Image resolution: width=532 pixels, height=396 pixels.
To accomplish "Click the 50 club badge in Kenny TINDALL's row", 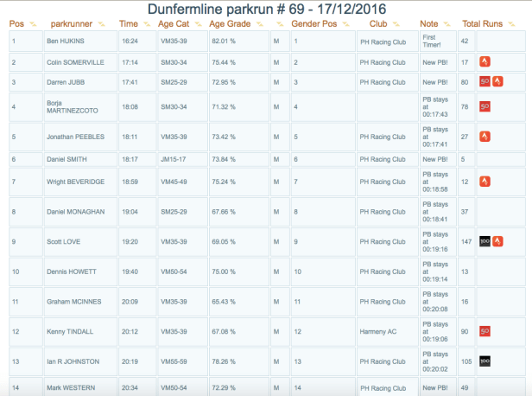I will pos(484,331).
